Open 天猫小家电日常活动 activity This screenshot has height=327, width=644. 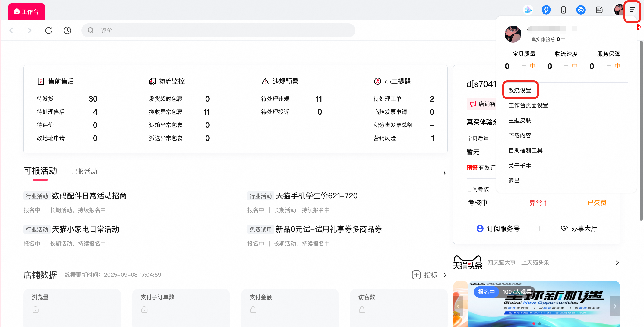(85, 229)
